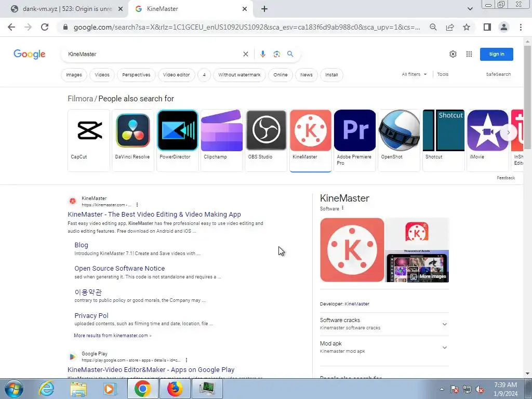Select the Adobe Premiere Pro icon
The width and height of the screenshot is (532, 399).
tap(354, 130)
